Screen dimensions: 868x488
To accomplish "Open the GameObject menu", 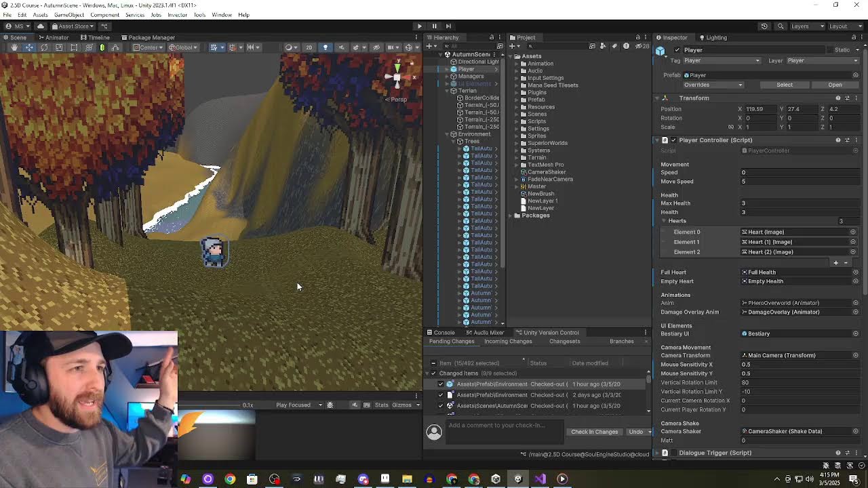I will pos(69,15).
